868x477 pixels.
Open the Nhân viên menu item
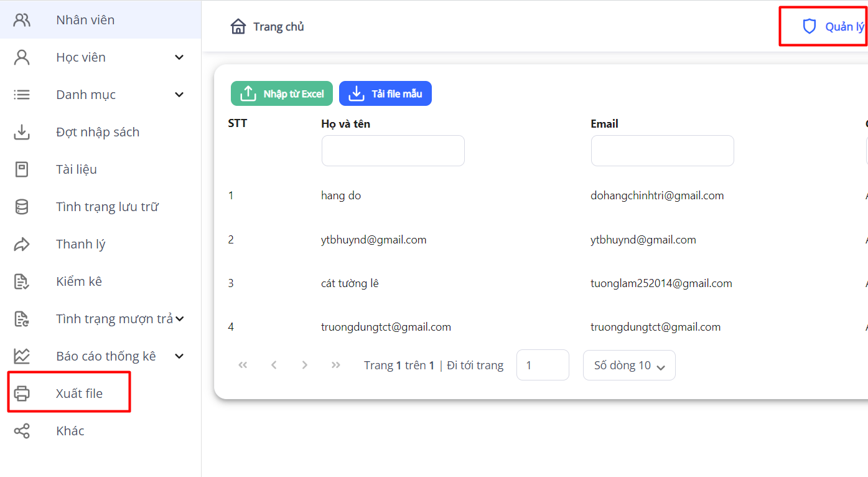pyautogui.click(x=85, y=20)
